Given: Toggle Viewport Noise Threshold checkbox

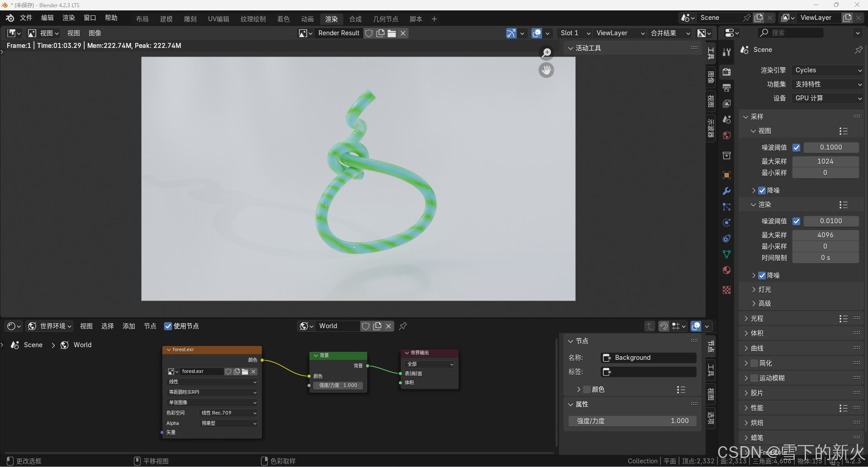Looking at the screenshot, I should pyautogui.click(x=797, y=147).
